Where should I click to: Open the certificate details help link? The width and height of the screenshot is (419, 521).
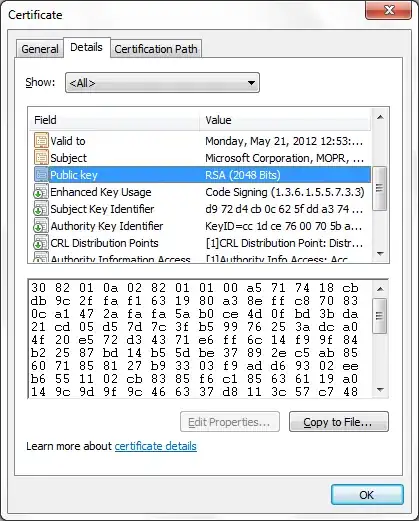[x=156, y=446]
